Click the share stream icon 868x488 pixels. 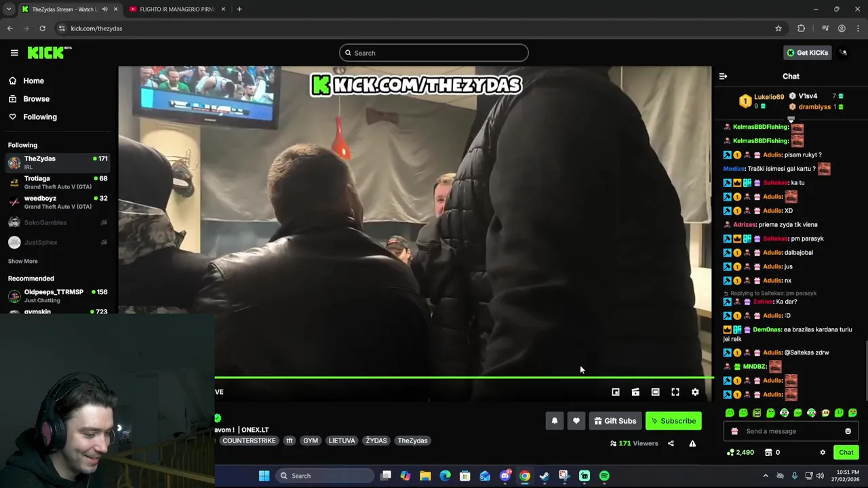[x=671, y=443]
